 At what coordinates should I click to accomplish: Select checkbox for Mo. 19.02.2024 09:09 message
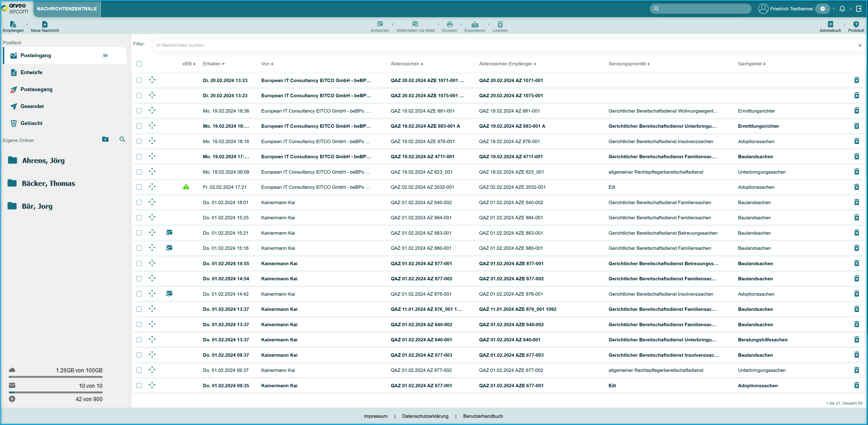pos(139,172)
